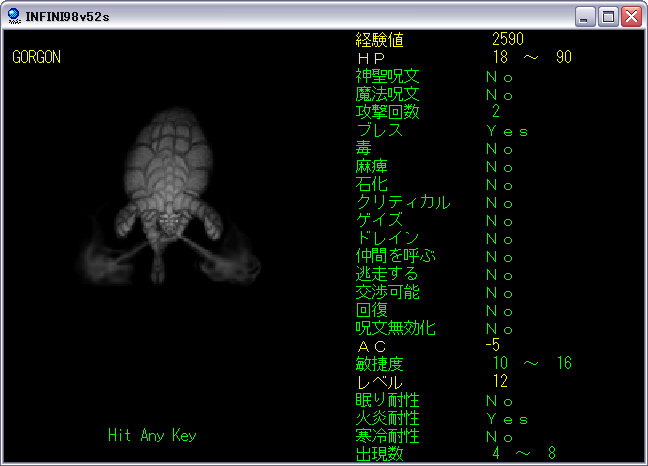648x466 pixels.
Task: Click the 火炎耐性 label
Action: click(387, 418)
